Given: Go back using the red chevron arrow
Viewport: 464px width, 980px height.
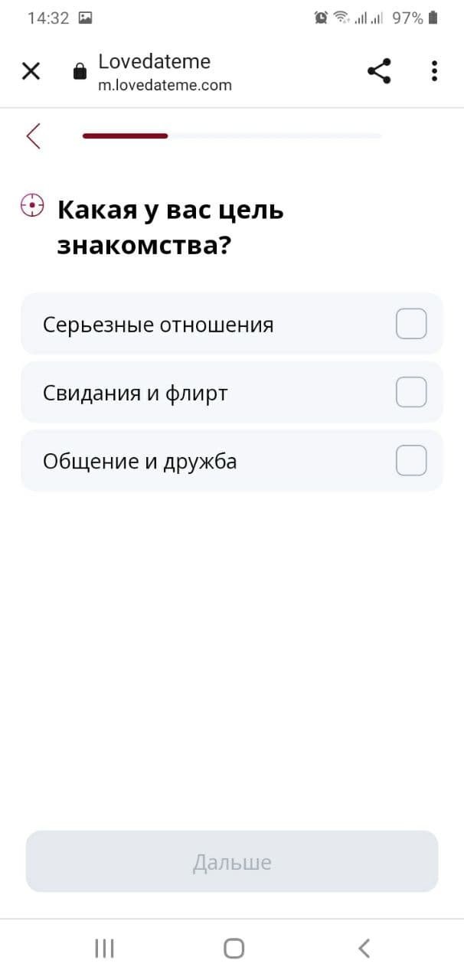Looking at the screenshot, I should (33, 136).
